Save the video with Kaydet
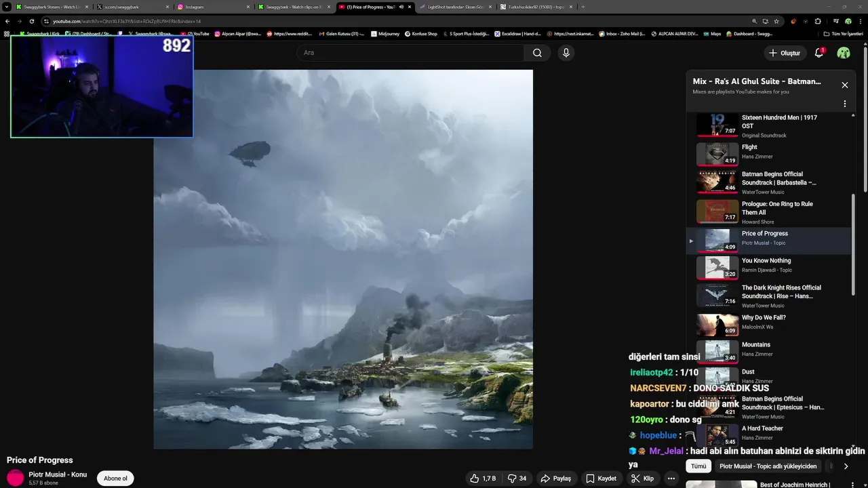Viewport: 868px width, 488px height. point(601,479)
